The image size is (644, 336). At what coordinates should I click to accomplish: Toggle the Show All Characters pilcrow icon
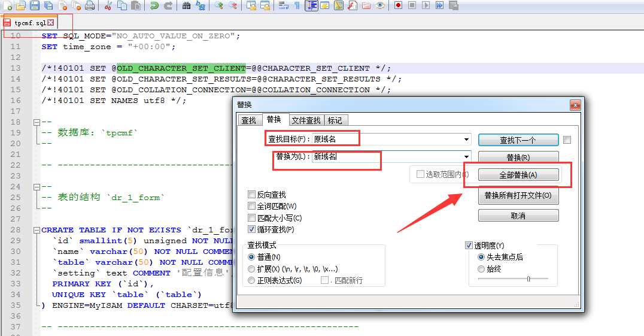tap(297, 5)
